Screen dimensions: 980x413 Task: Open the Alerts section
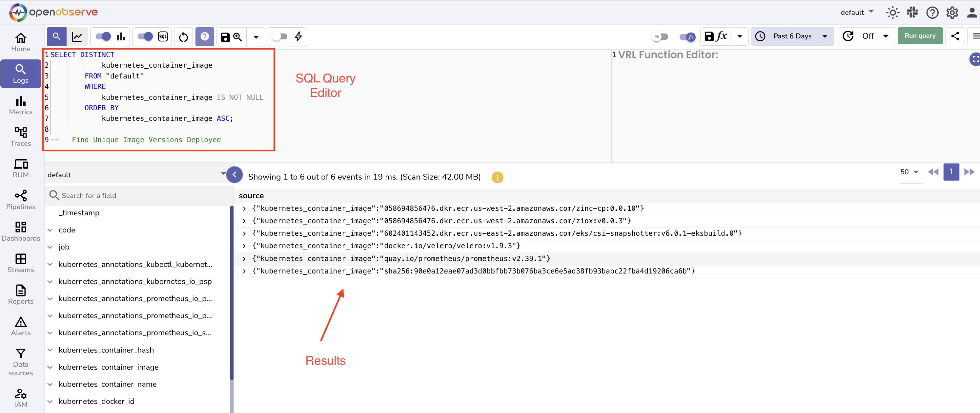click(x=21, y=326)
